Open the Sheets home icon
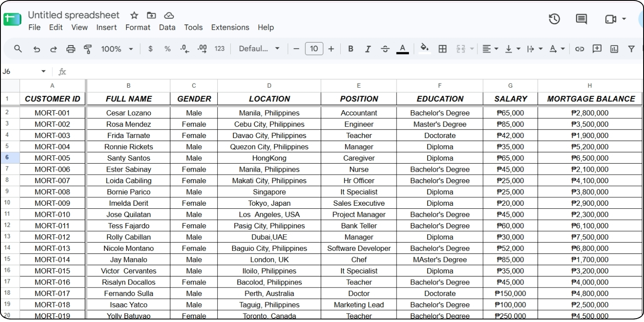The width and height of the screenshot is (644, 322). click(x=12, y=19)
